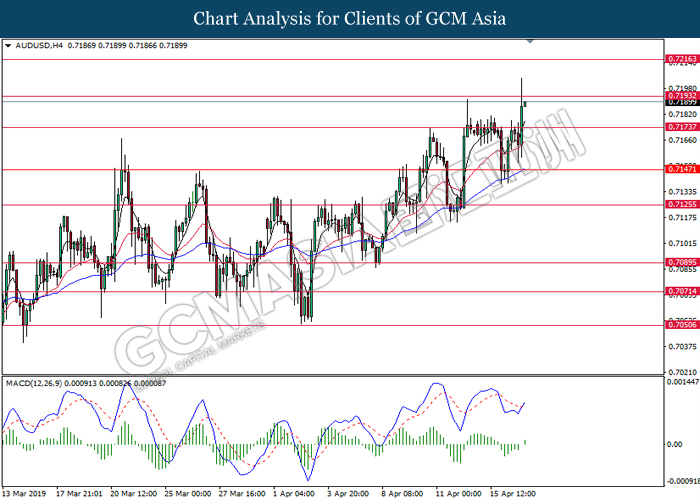
Task: Click the 0.70506 price level label
Action: pyautogui.click(x=683, y=325)
